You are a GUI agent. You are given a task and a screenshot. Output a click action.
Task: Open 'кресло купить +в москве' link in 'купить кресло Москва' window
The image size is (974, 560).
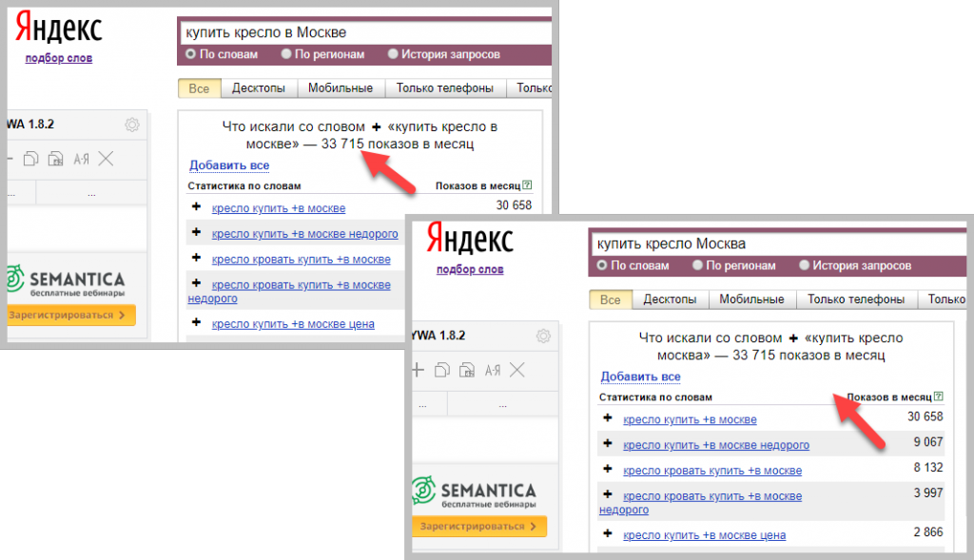click(690, 419)
